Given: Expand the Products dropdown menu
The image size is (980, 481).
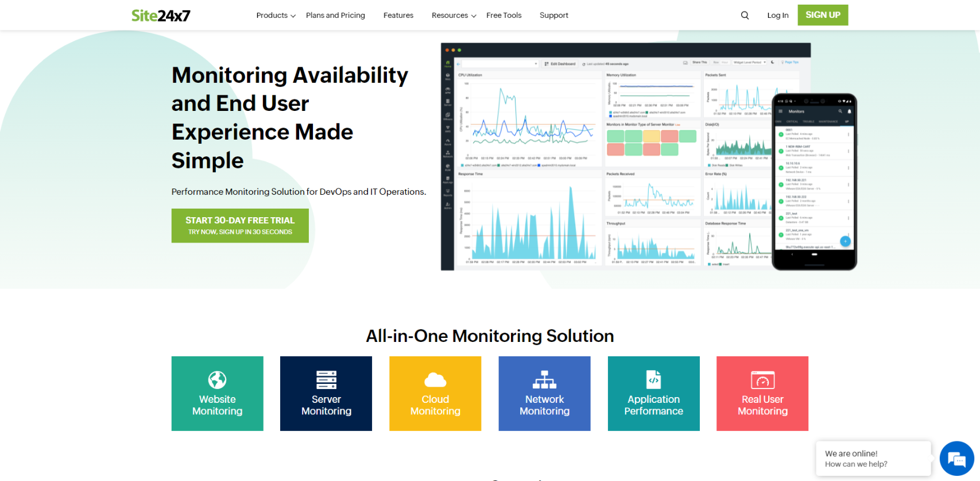Looking at the screenshot, I should [x=276, y=16].
